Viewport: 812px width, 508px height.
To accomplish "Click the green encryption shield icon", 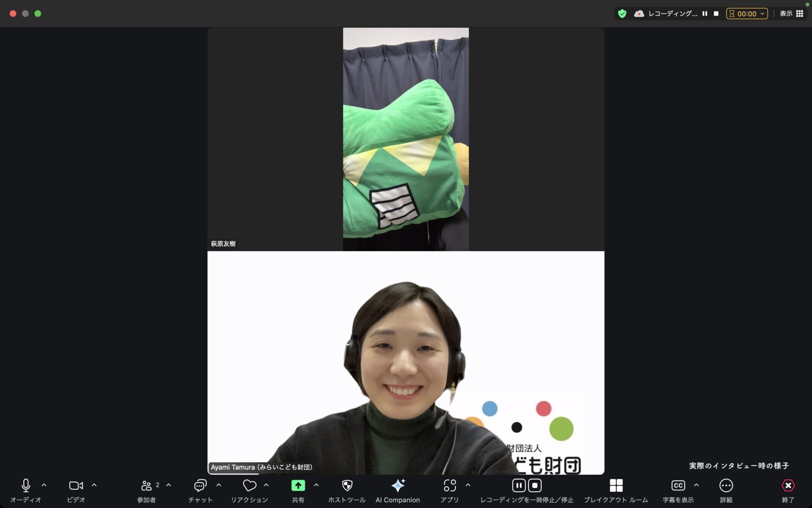I will (x=622, y=14).
